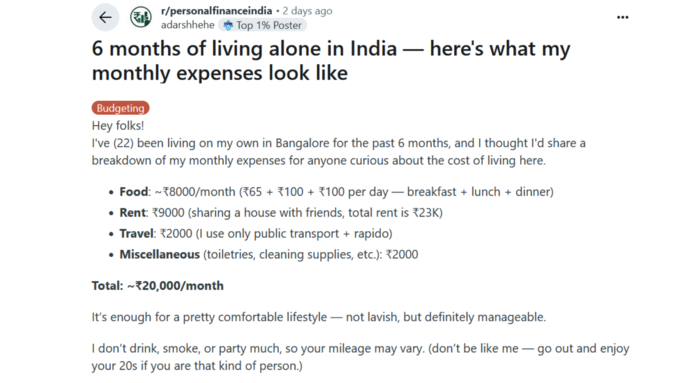Image resolution: width=680 pixels, height=383 pixels.
Task: Click the '2 days ago' timestamp
Action: 307,11
